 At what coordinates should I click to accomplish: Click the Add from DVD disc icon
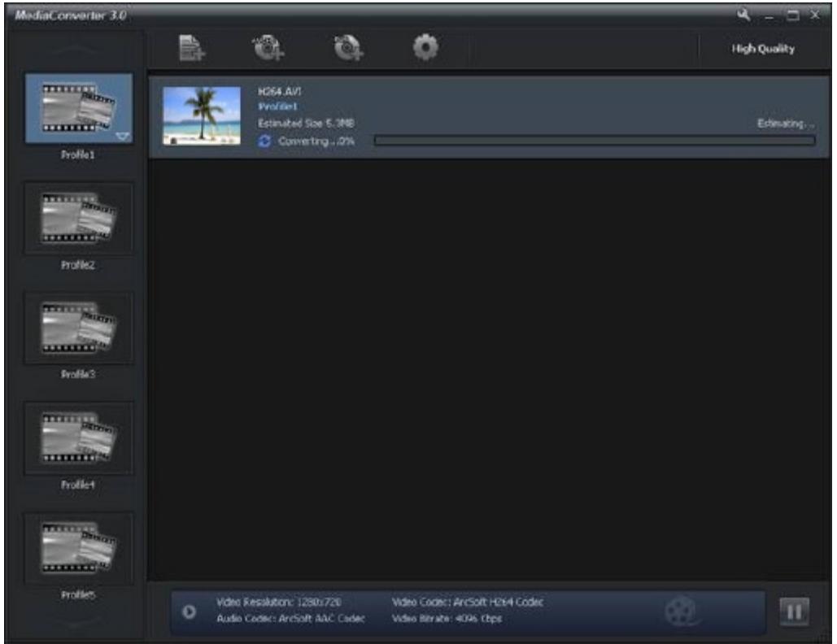(268, 47)
